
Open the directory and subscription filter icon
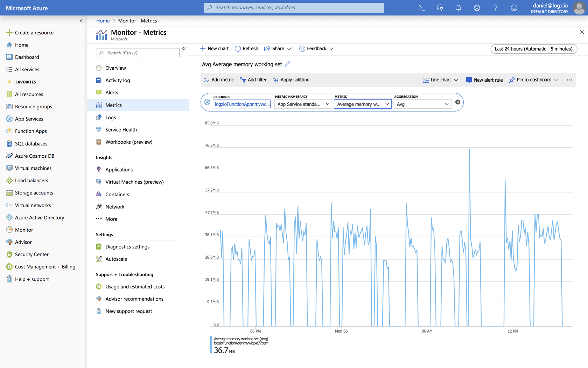click(440, 8)
